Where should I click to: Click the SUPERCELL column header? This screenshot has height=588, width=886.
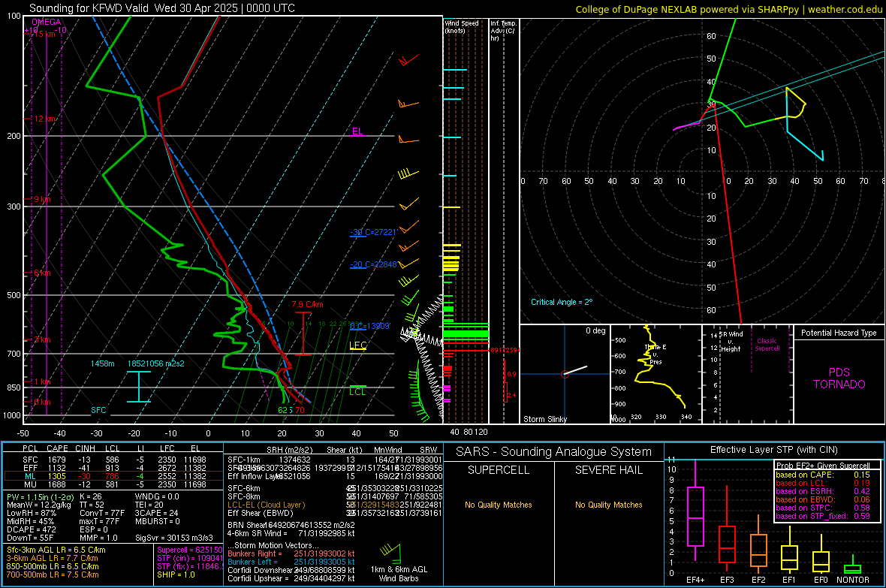point(499,470)
